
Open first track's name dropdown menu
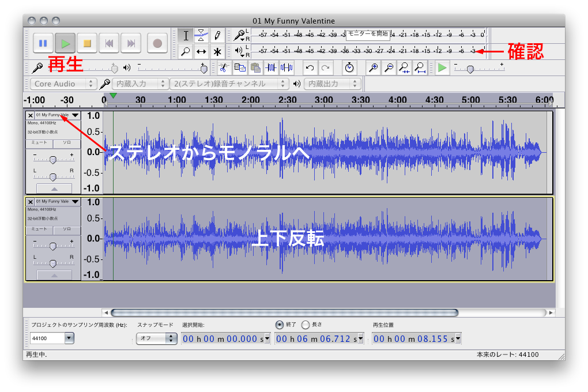coord(75,115)
